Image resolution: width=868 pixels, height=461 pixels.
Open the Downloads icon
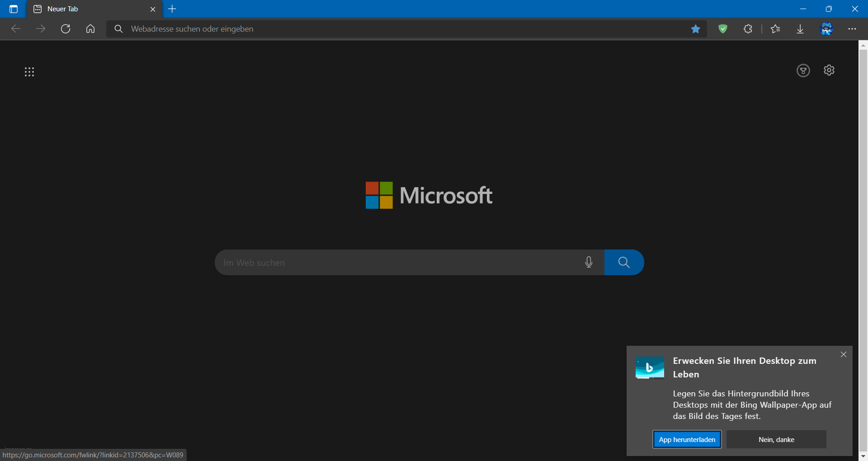(800, 29)
